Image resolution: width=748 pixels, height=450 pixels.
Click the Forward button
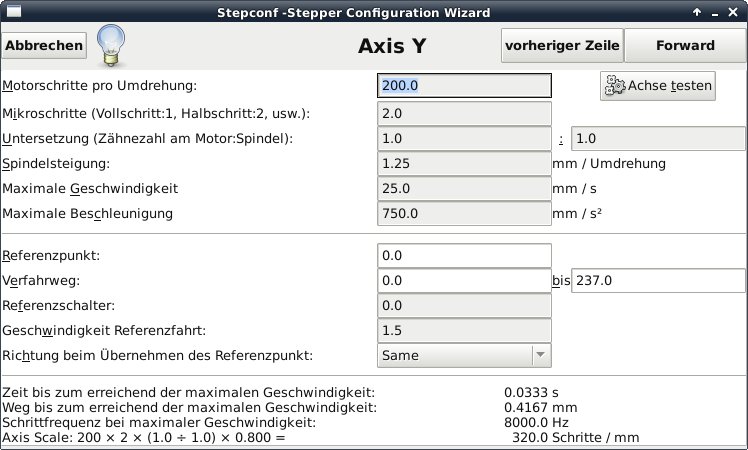685,45
